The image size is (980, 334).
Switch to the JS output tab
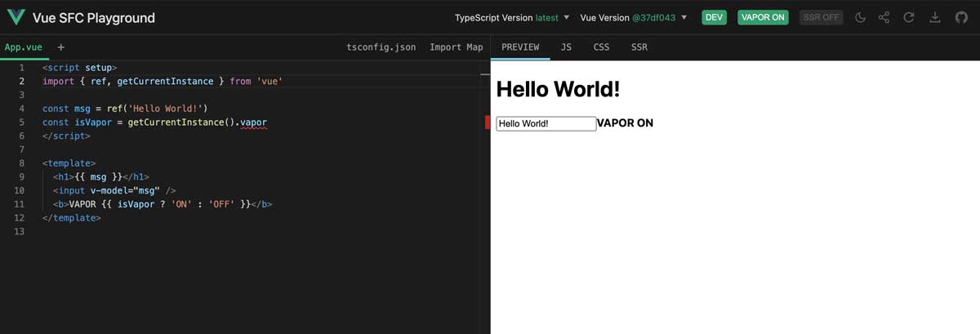pos(566,47)
